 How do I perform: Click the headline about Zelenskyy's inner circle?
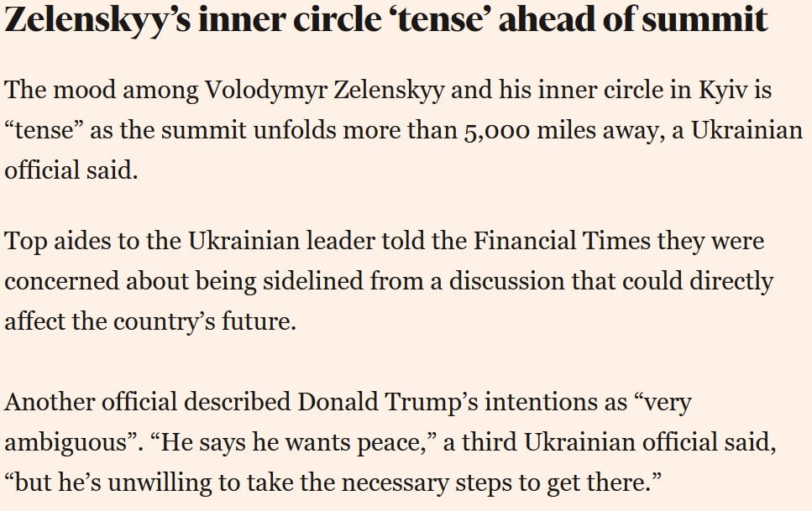point(385,21)
